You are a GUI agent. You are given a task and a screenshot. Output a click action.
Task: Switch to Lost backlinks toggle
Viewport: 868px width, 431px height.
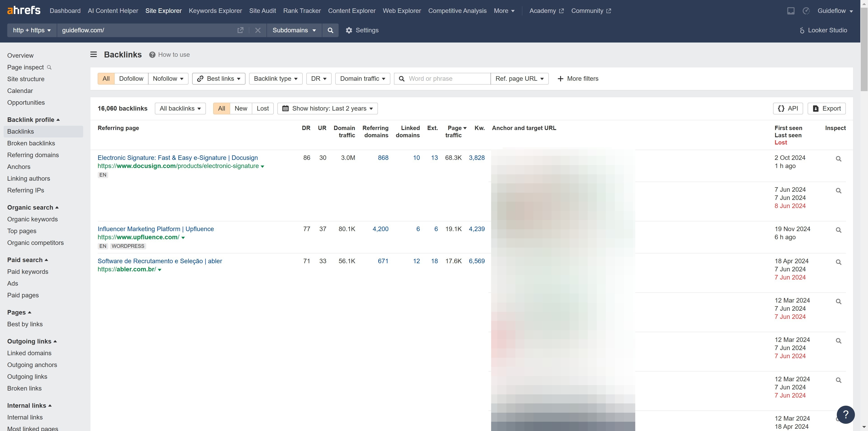coord(262,109)
